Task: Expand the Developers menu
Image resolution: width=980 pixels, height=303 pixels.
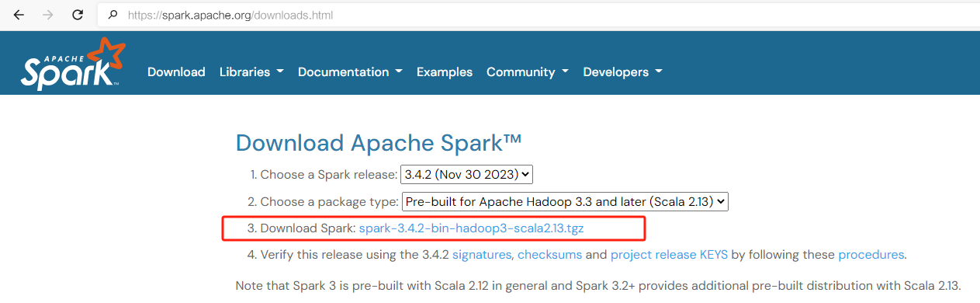Action: click(x=622, y=71)
